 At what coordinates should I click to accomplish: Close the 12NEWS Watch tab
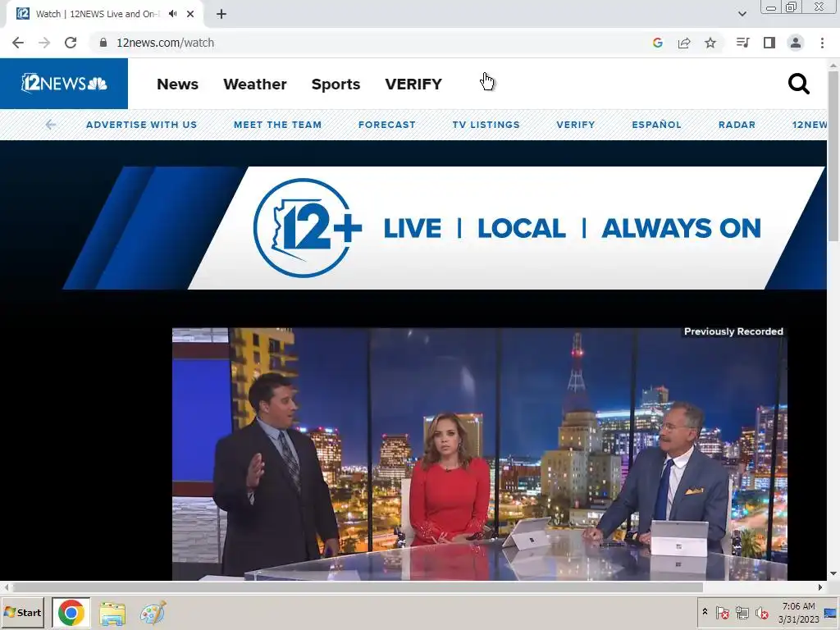point(190,14)
